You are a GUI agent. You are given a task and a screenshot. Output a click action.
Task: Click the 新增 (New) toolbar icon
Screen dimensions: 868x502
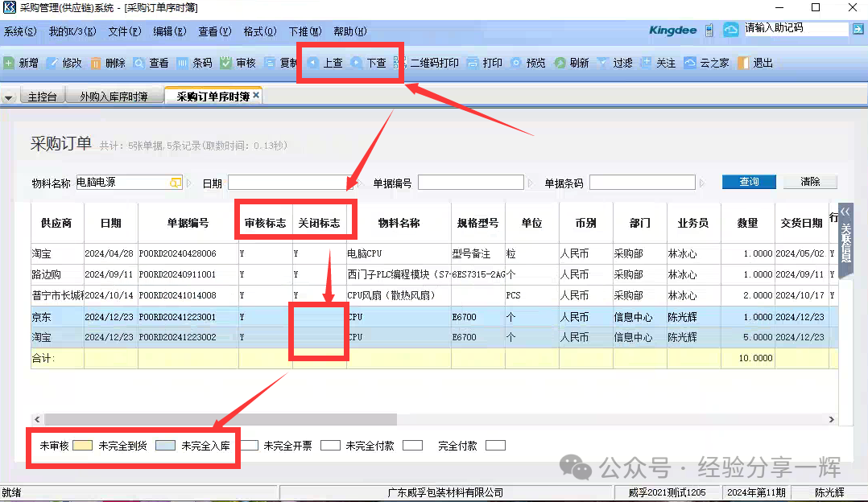[9, 63]
